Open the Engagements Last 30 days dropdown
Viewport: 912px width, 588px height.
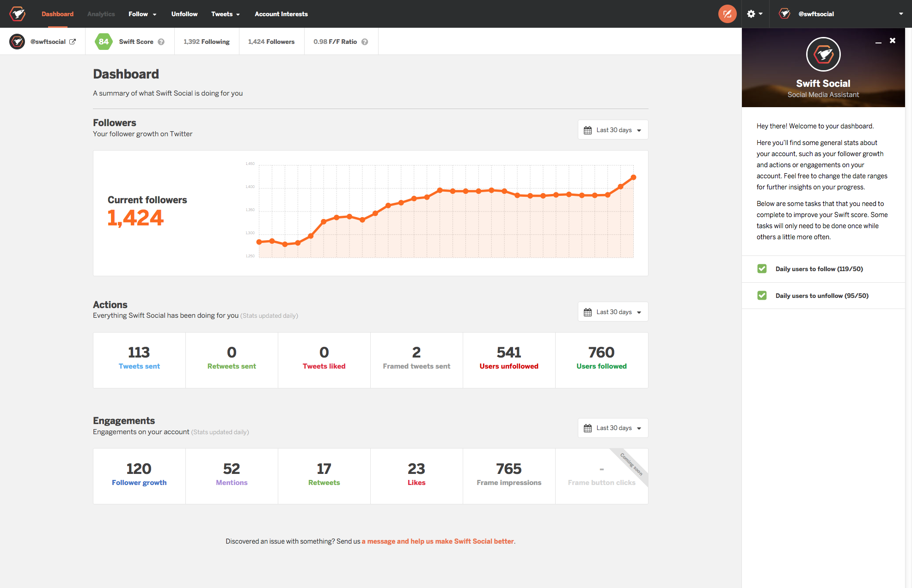(x=613, y=428)
